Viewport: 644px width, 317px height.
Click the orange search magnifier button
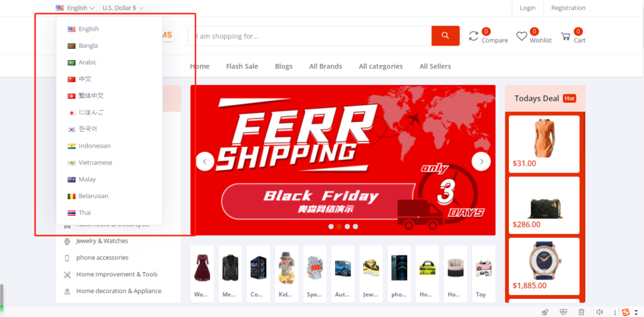point(445,36)
